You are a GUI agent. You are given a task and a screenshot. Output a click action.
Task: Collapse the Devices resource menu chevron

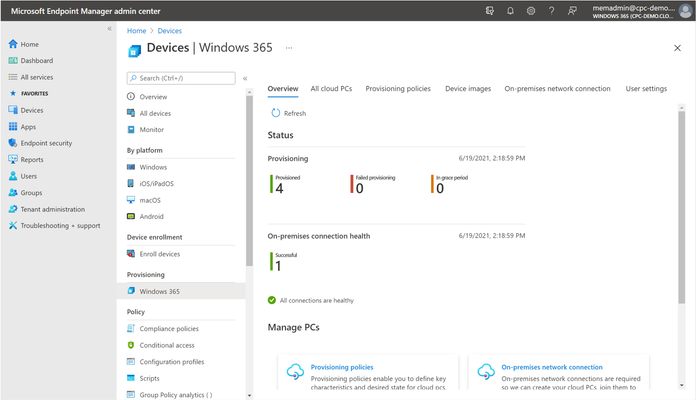tap(245, 78)
